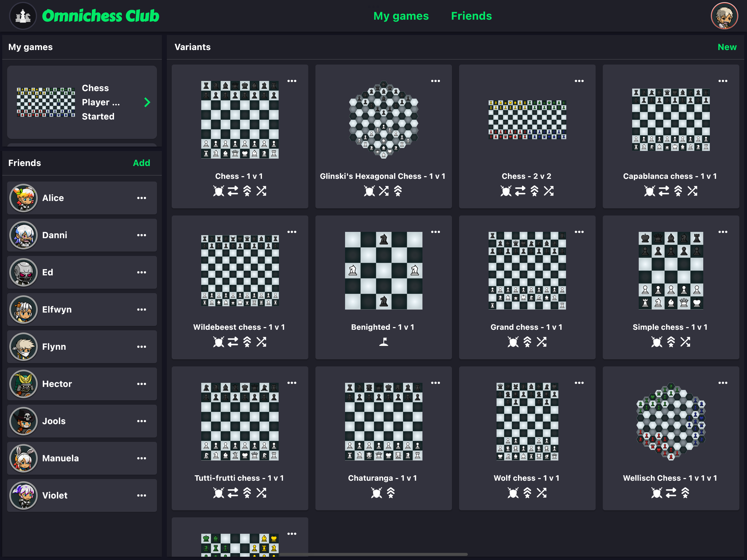Open more options on Chess 1 v 1 card

click(x=292, y=81)
